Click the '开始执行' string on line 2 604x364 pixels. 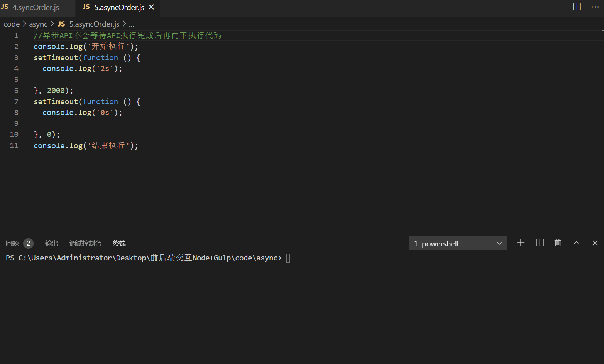tap(108, 46)
